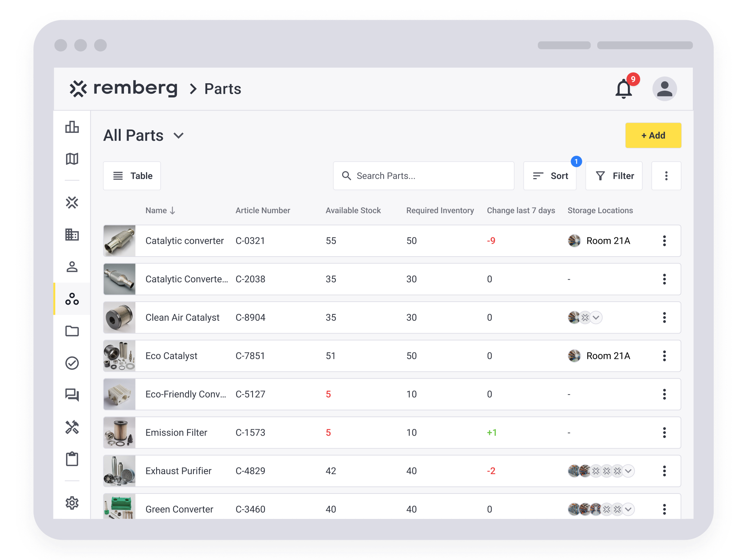Expand Clean Air Catalyst storage locations chevron
This screenshot has width=747, height=560.
(x=596, y=317)
